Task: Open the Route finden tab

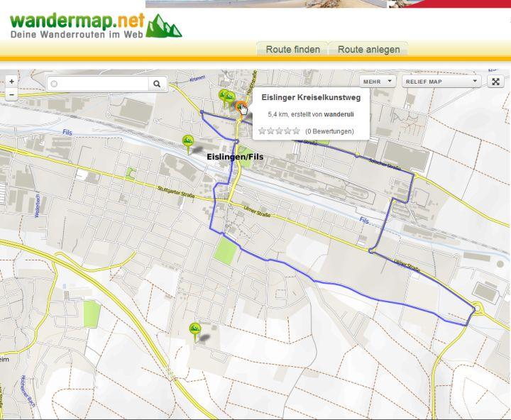Action: tap(292, 49)
